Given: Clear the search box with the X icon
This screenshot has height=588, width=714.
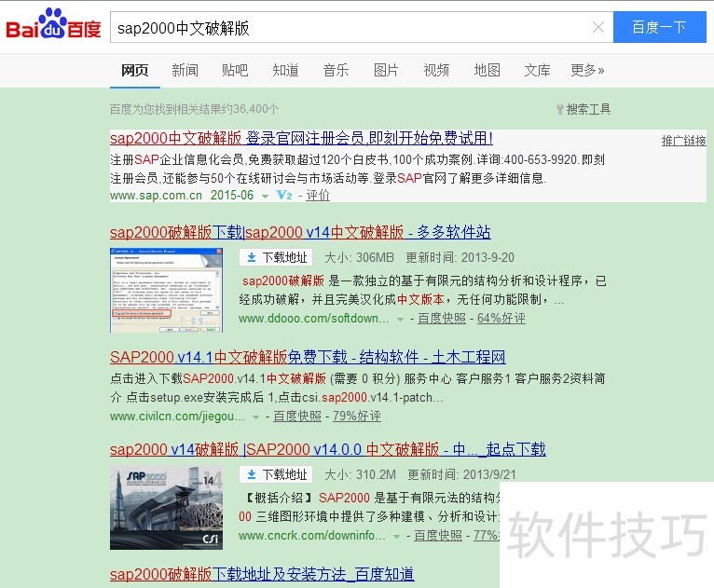Looking at the screenshot, I should [x=597, y=27].
